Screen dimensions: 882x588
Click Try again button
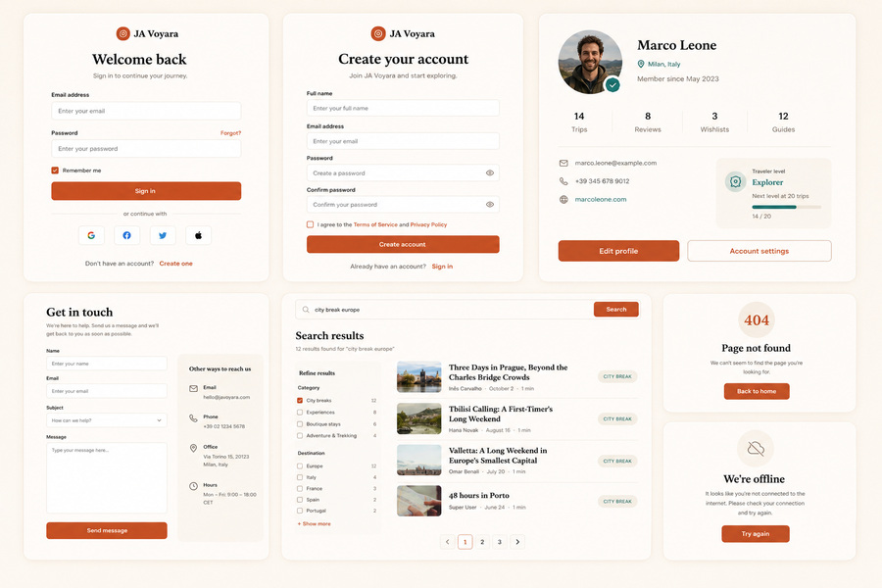tap(756, 534)
